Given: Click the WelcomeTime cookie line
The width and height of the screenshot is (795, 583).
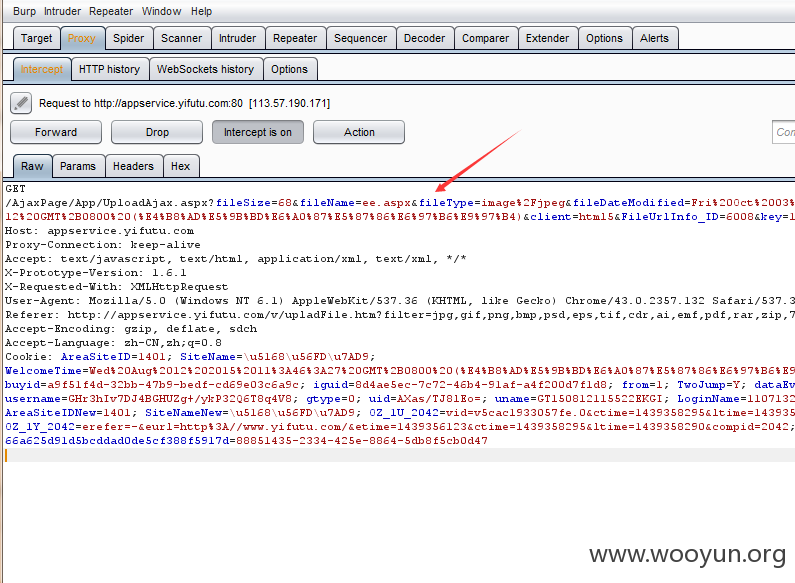Looking at the screenshot, I should 400,371.
